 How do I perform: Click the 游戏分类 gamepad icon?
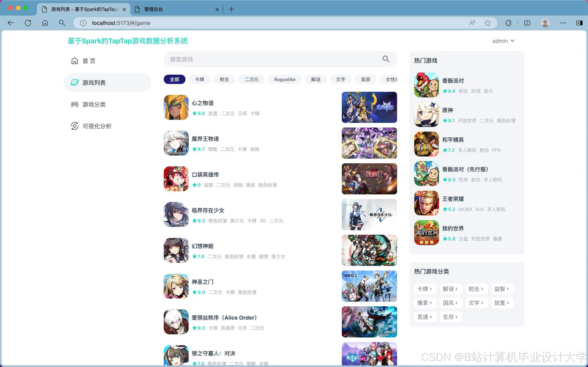tap(75, 104)
